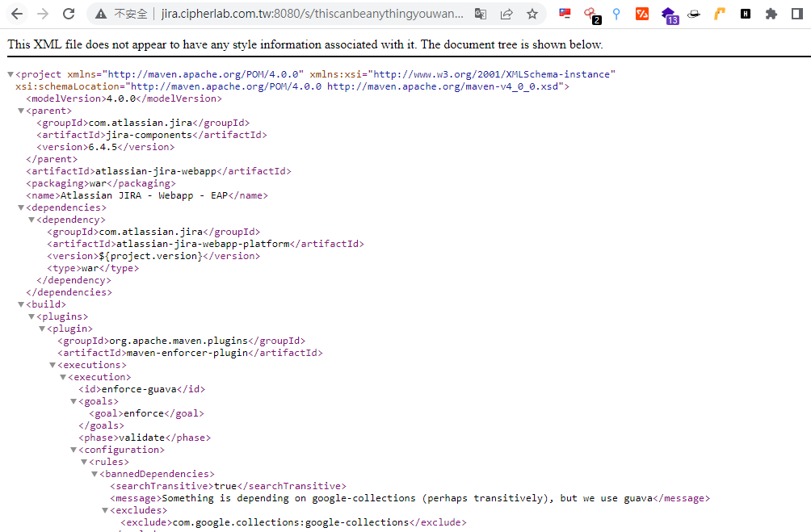Collapse the plugin element

click(x=42, y=329)
